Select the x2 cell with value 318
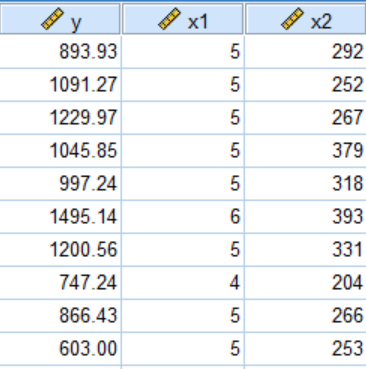This screenshot has height=369, width=366. [306, 184]
